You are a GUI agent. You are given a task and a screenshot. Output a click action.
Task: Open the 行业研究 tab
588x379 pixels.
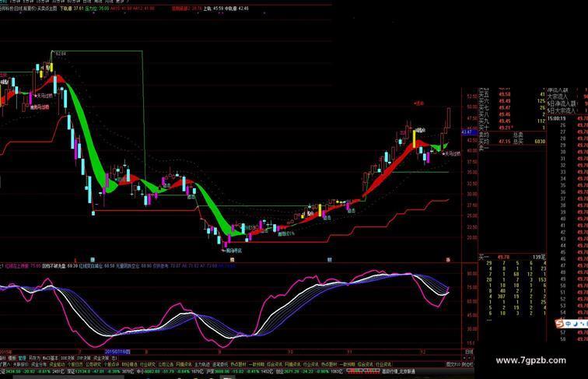pos(148,364)
